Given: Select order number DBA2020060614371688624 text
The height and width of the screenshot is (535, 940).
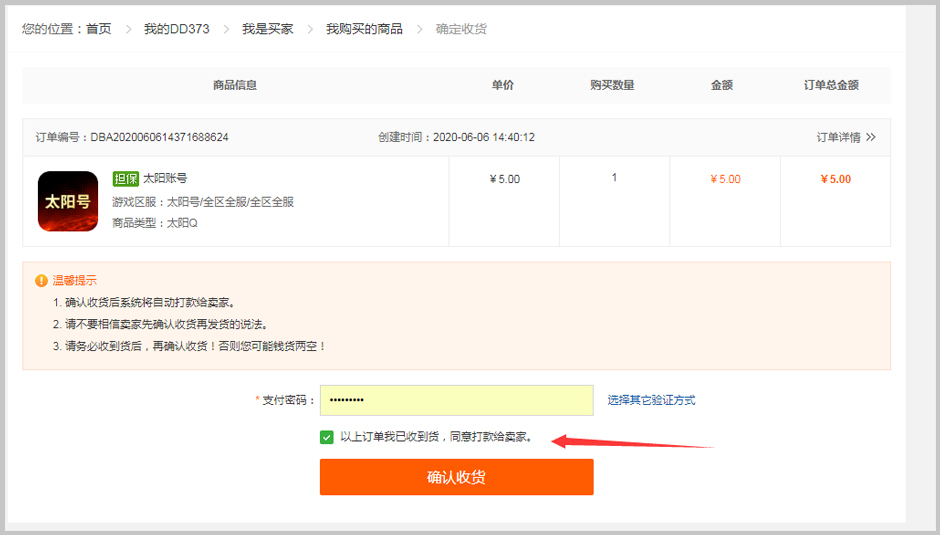Looking at the screenshot, I should pyautogui.click(x=159, y=137).
